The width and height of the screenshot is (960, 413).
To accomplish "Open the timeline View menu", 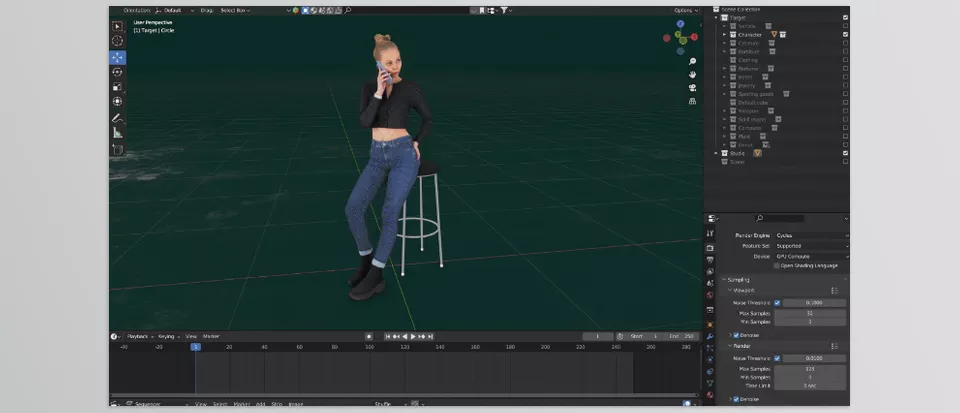I will 191,337.
